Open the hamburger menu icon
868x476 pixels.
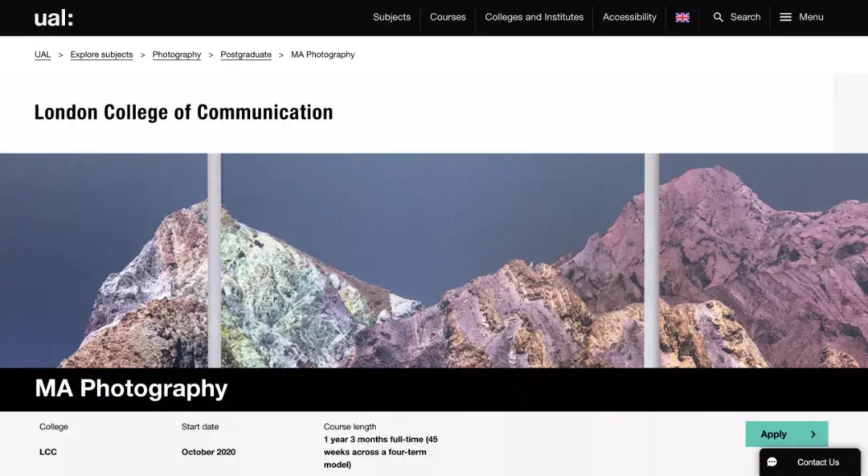[x=785, y=17]
